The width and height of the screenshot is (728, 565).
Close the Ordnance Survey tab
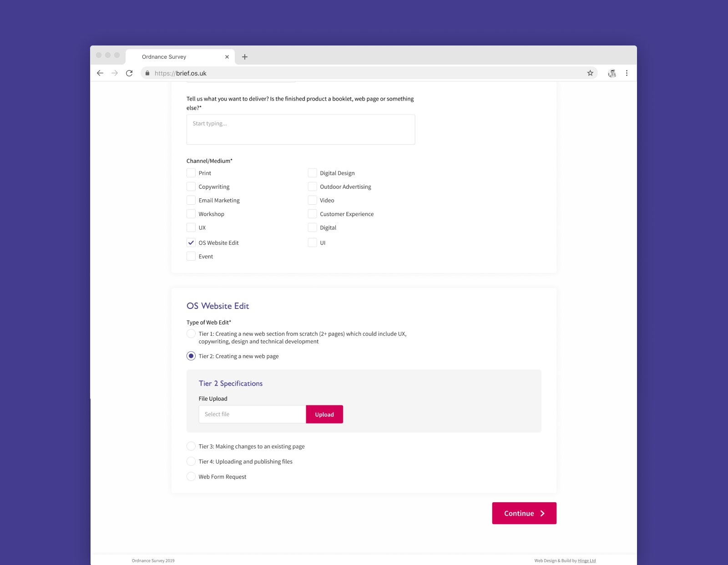coord(227,57)
